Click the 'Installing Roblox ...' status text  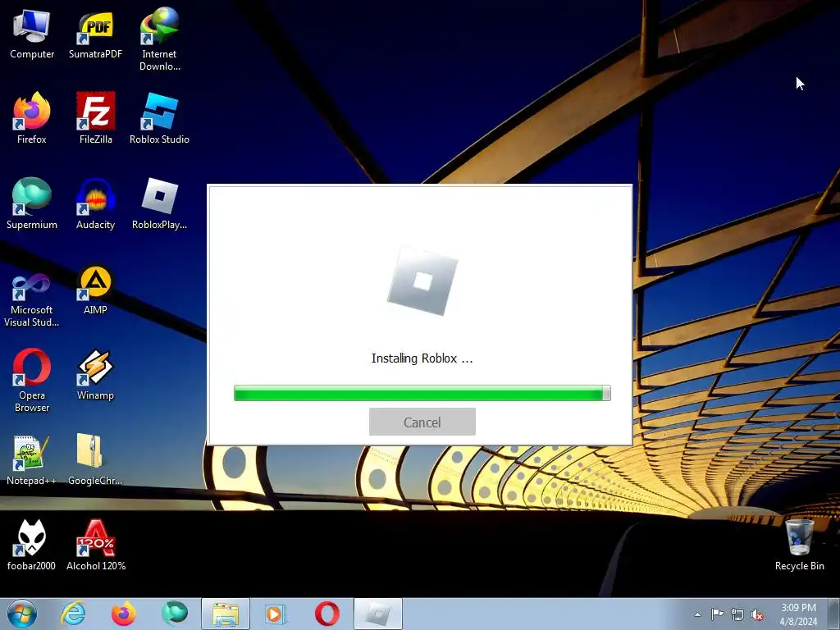pos(422,358)
